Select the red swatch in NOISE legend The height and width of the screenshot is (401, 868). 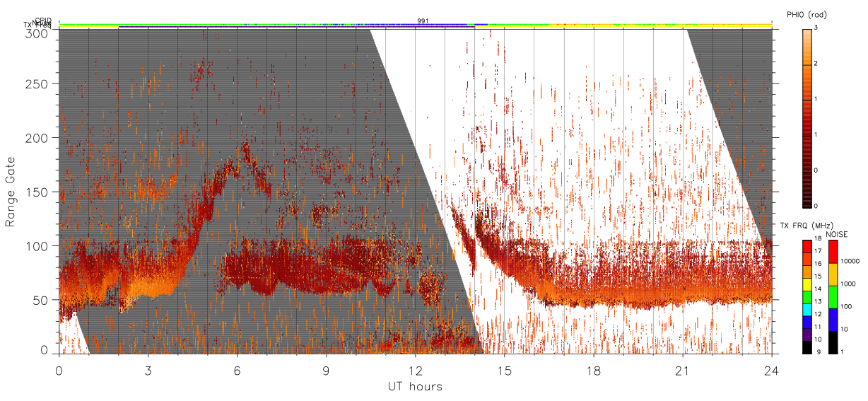[833, 252]
